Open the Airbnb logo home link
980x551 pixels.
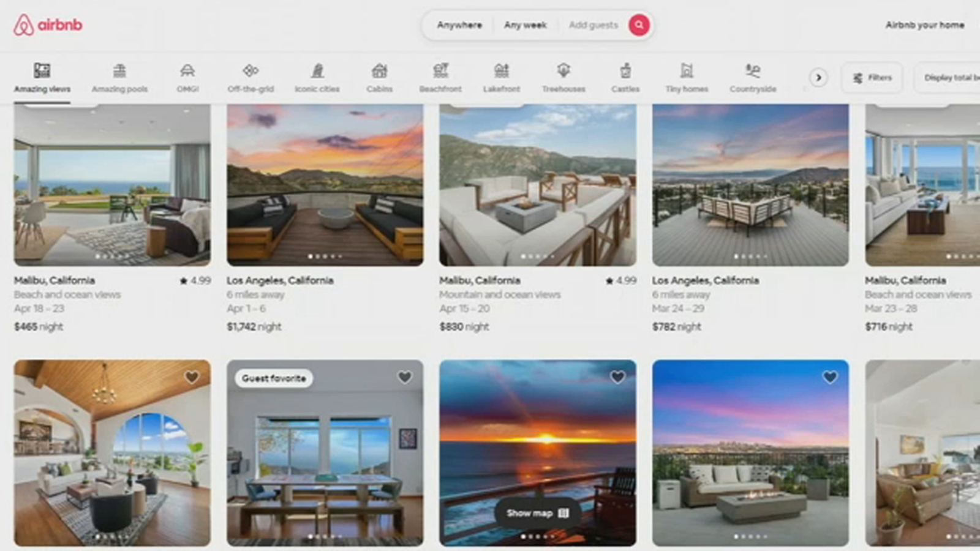(48, 25)
